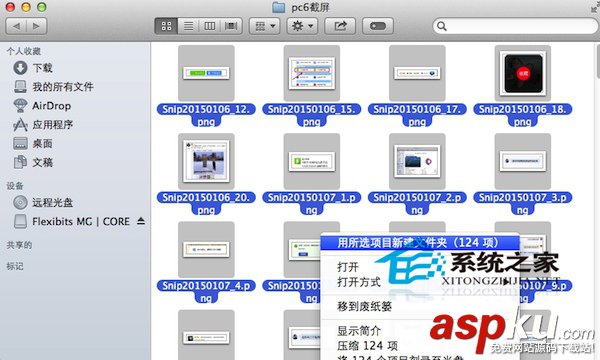Click the 标记 sidebar header
The width and height of the screenshot is (600, 360).
[15, 266]
